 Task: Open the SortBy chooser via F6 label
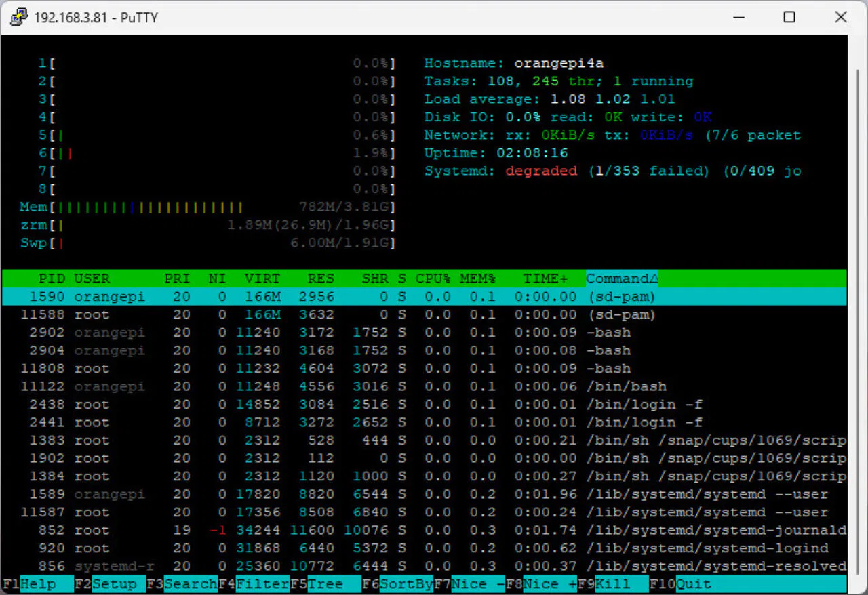[x=400, y=583]
